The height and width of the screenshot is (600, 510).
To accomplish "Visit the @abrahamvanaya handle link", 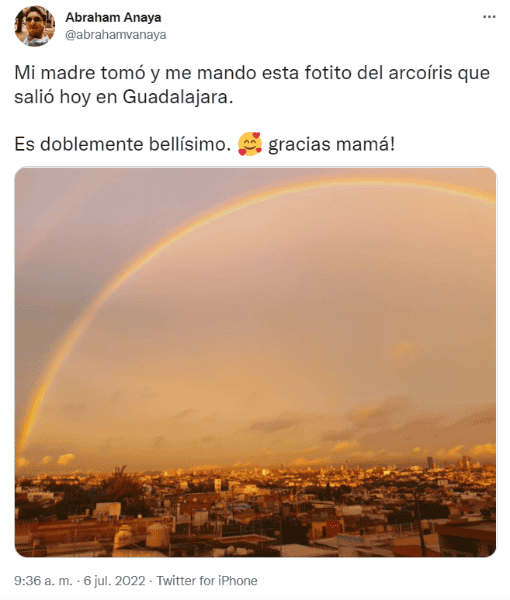I will click(x=116, y=35).
